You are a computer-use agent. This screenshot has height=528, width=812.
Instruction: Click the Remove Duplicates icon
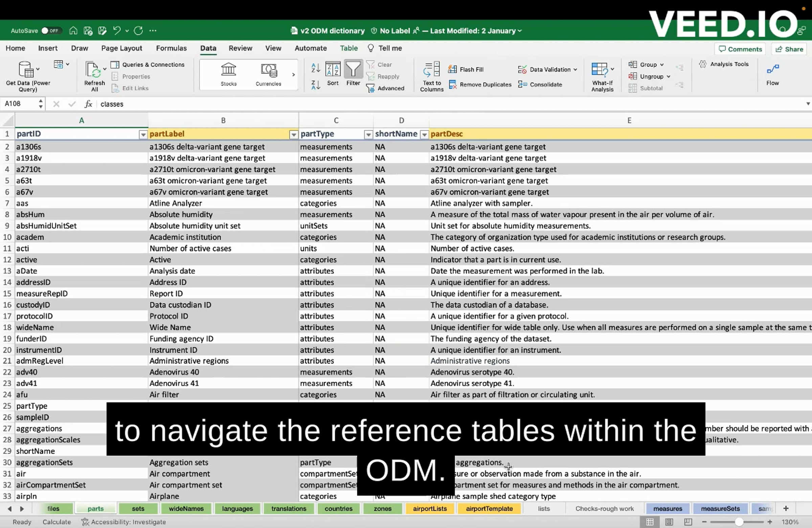[x=453, y=84]
